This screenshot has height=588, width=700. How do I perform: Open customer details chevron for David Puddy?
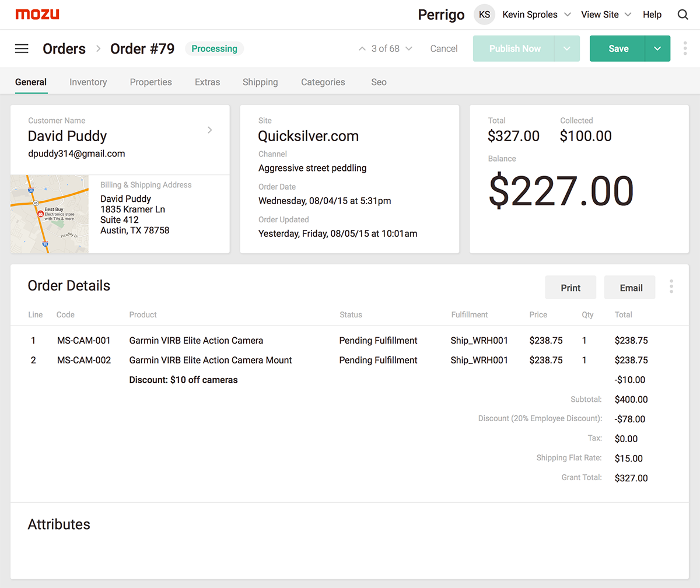coord(210,130)
